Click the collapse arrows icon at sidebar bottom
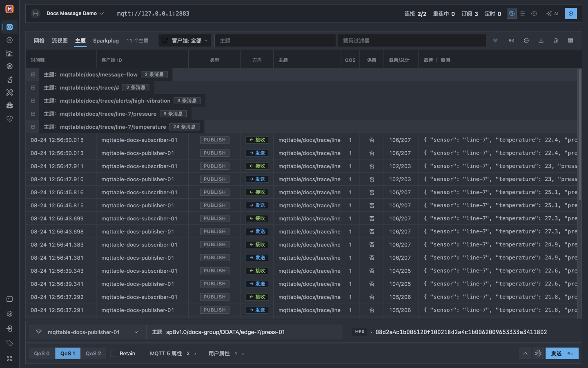588x368 pixels. tap(9, 358)
